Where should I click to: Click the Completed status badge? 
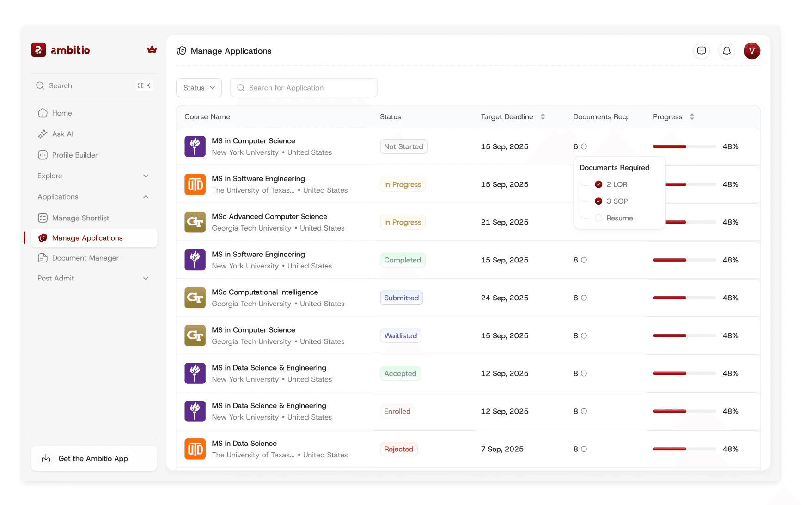coord(403,260)
